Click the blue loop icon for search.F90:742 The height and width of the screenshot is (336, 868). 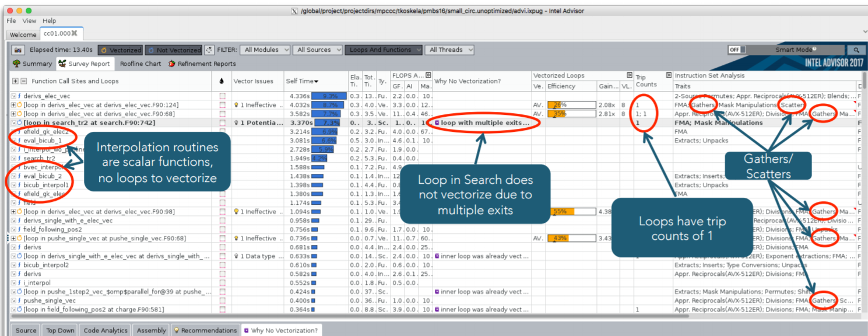pyautogui.click(x=19, y=123)
